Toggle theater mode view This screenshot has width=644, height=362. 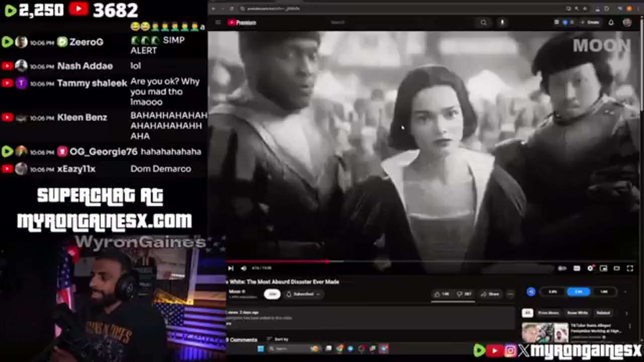[616, 268]
